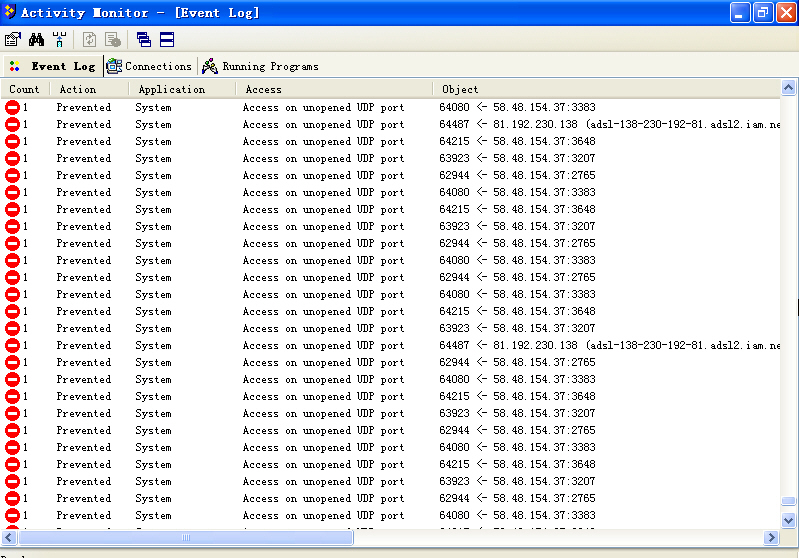This screenshot has height=558, width=799.
Task: Open the properties icon in the toolbar
Action: click(13, 39)
